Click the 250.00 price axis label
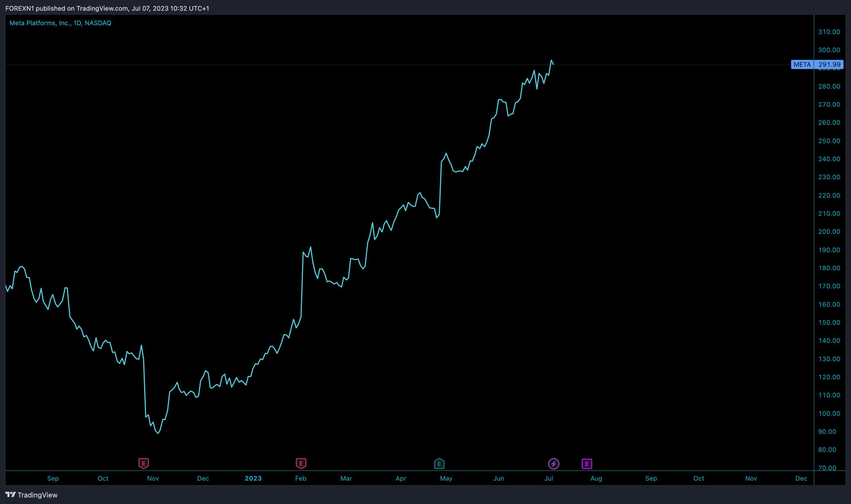This screenshot has height=504, width=851. point(829,141)
